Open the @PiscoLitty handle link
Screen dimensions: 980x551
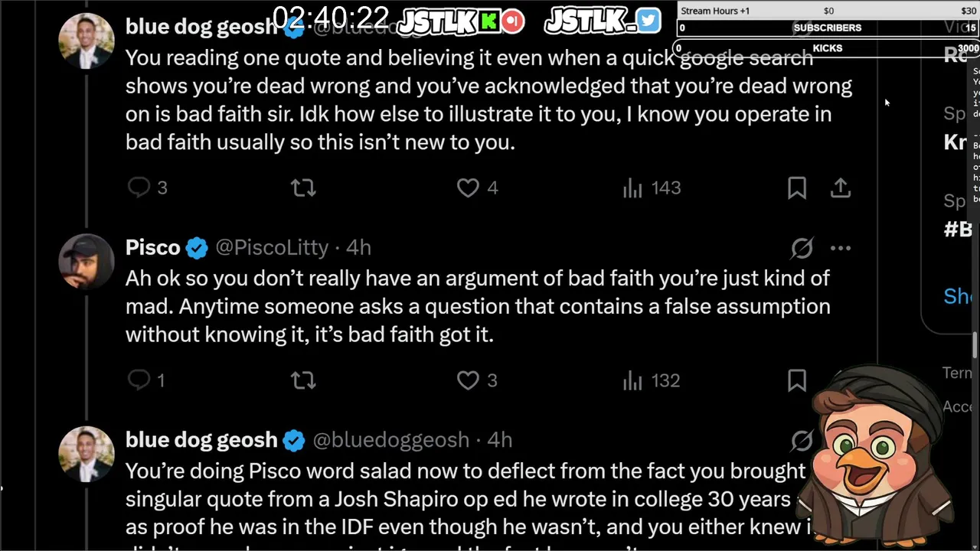click(x=272, y=248)
